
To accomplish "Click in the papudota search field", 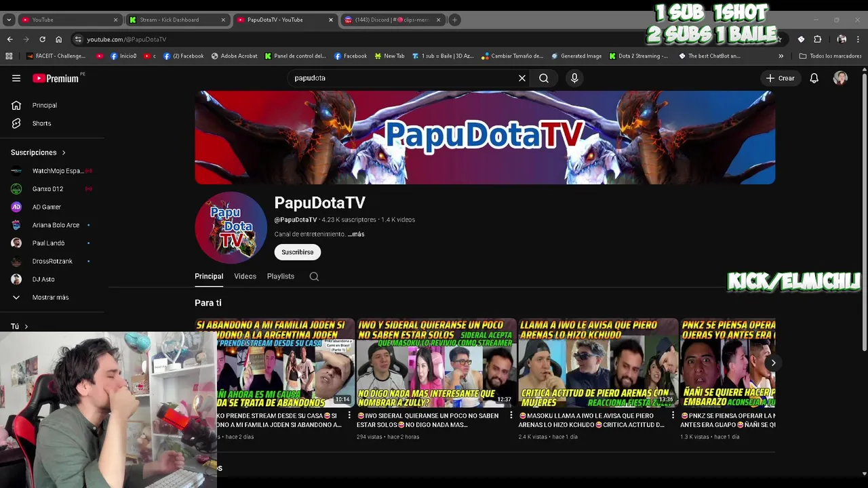I will [x=403, y=78].
